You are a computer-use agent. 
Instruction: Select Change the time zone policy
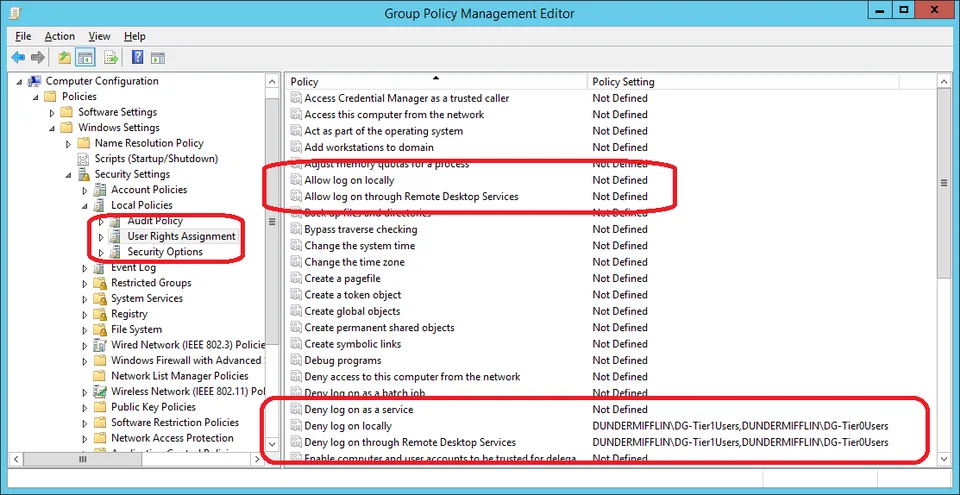pos(354,262)
